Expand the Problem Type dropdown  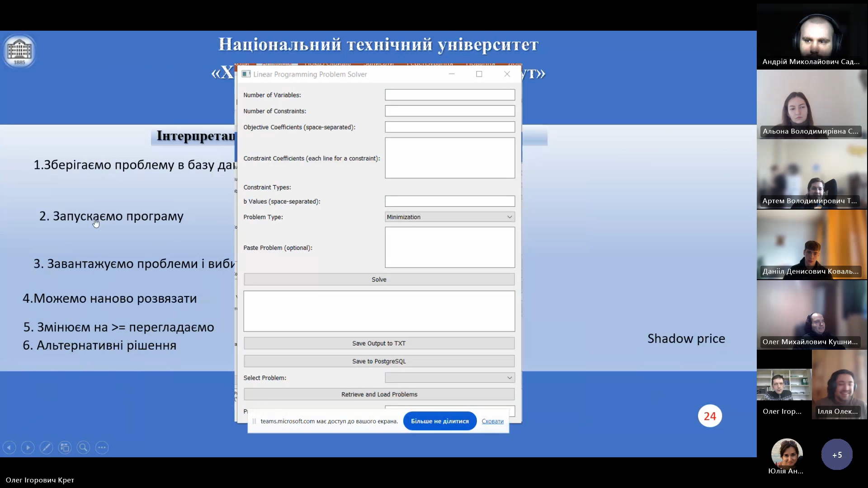pos(449,217)
